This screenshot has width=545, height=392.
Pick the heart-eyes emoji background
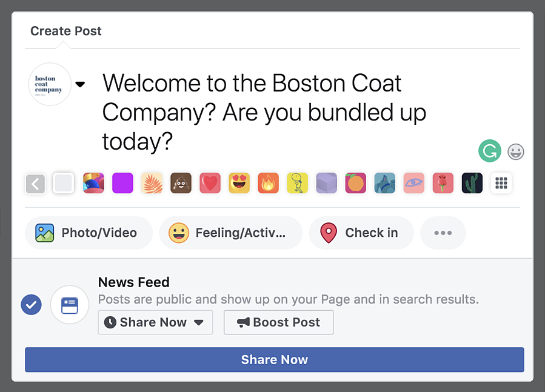(239, 183)
